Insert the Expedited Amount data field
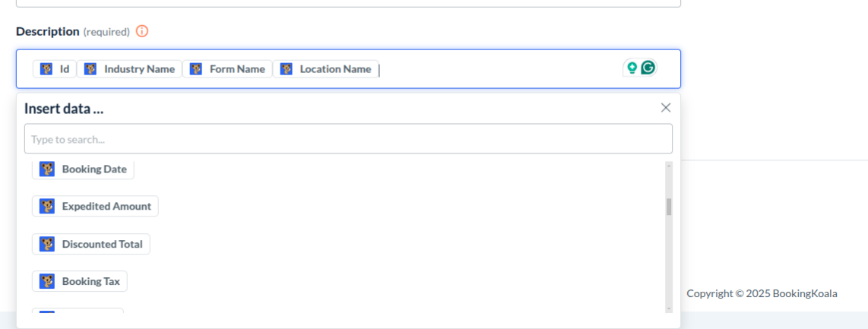868x329 pixels. point(106,206)
